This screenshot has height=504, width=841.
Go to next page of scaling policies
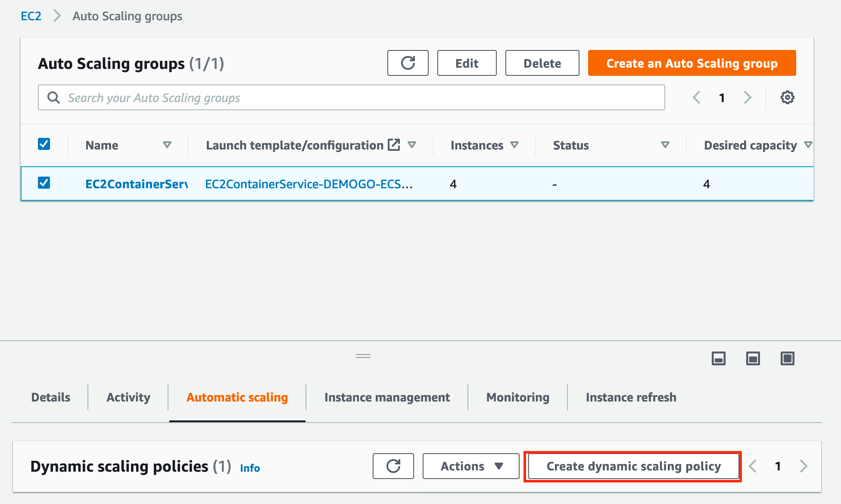click(804, 466)
